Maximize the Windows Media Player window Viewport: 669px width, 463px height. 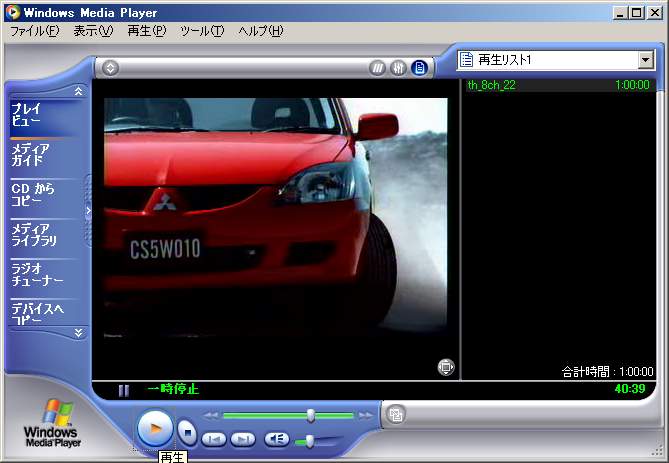tap(636, 13)
